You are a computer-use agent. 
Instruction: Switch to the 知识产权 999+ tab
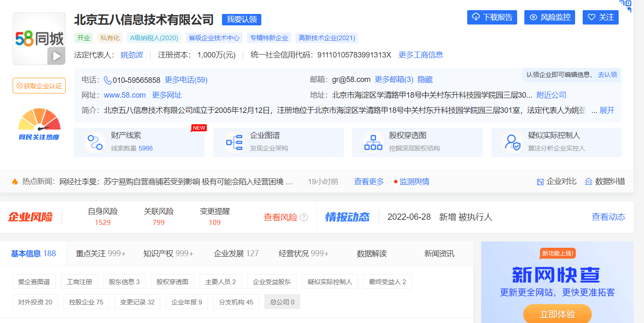168,254
